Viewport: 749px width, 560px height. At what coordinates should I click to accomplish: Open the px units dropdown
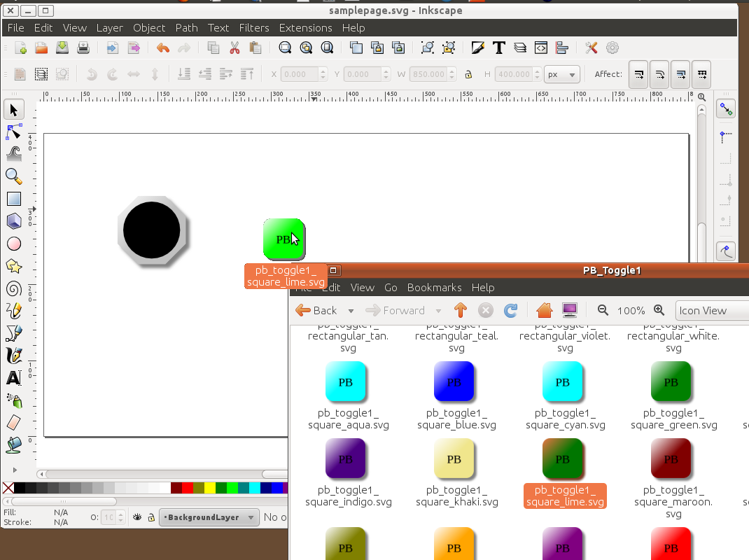(561, 74)
